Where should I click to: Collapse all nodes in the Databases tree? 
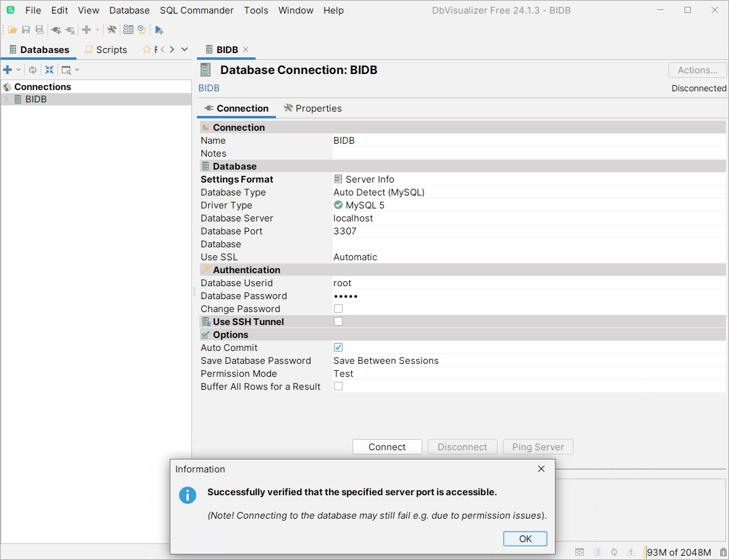[49, 70]
